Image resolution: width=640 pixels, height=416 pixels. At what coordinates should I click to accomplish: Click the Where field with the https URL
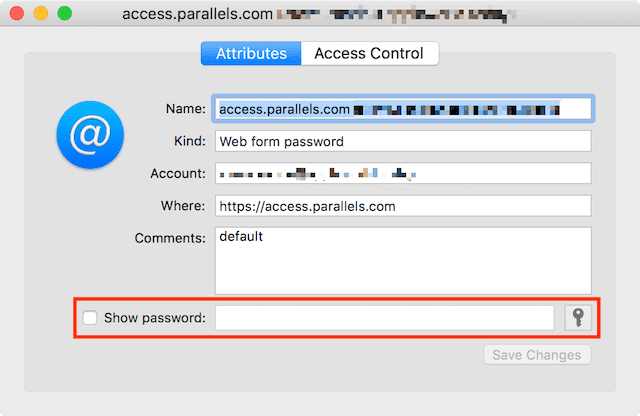pos(402,207)
